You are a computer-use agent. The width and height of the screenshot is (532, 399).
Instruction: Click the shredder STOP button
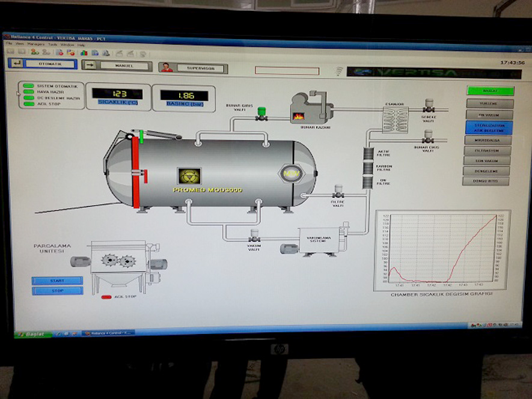click(57, 291)
